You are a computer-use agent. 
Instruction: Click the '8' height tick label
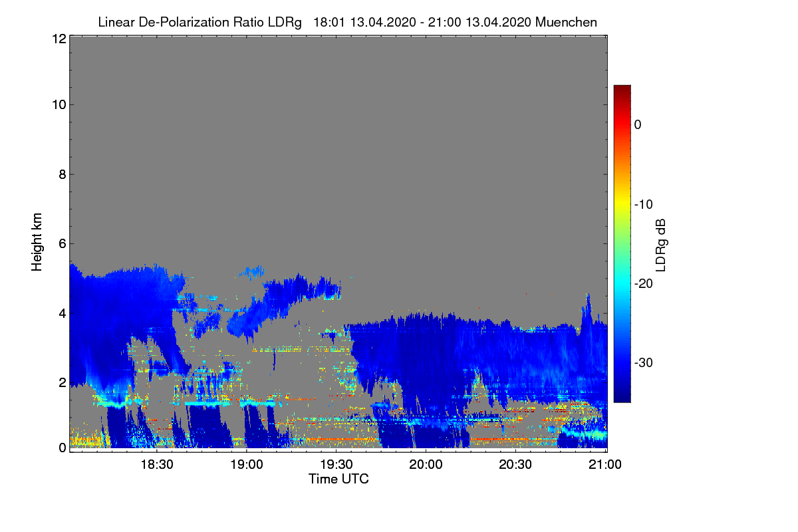pyautogui.click(x=62, y=174)
